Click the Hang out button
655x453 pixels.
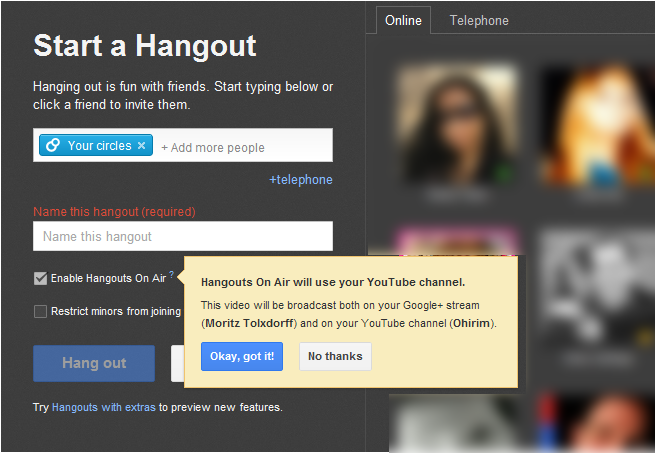[94, 363]
